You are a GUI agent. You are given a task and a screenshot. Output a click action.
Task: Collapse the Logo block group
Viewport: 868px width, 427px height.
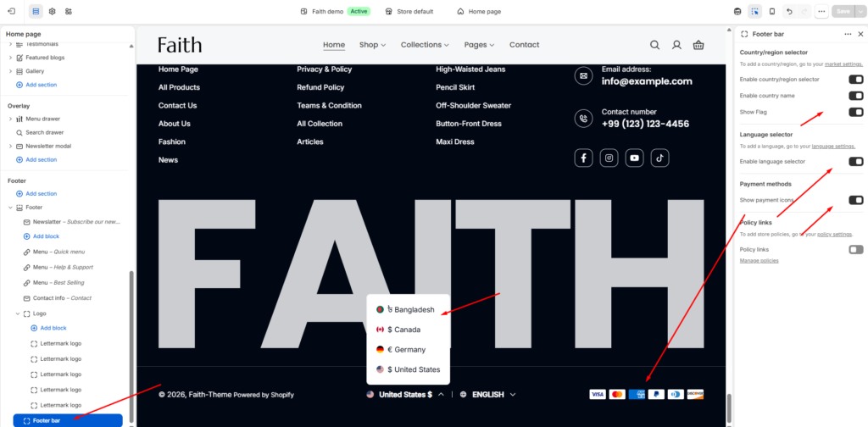(17, 313)
